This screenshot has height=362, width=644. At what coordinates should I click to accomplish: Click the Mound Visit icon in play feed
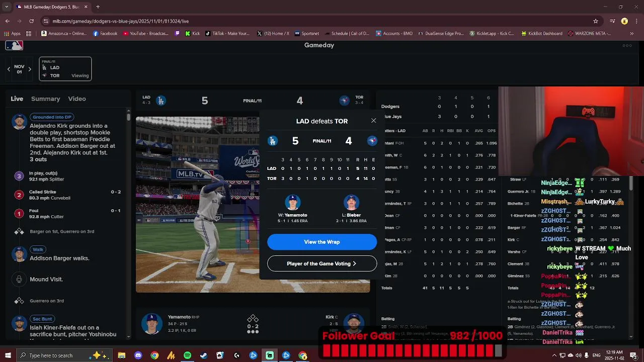pyautogui.click(x=19, y=280)
